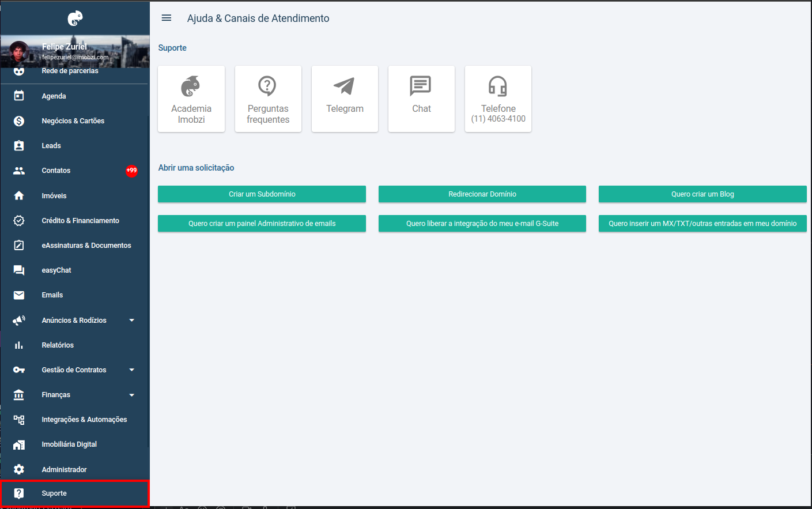The height and width of the screenshot is (509, 812).
Task: Click the Redirecionar Domínio button
Action: (482, 194)
